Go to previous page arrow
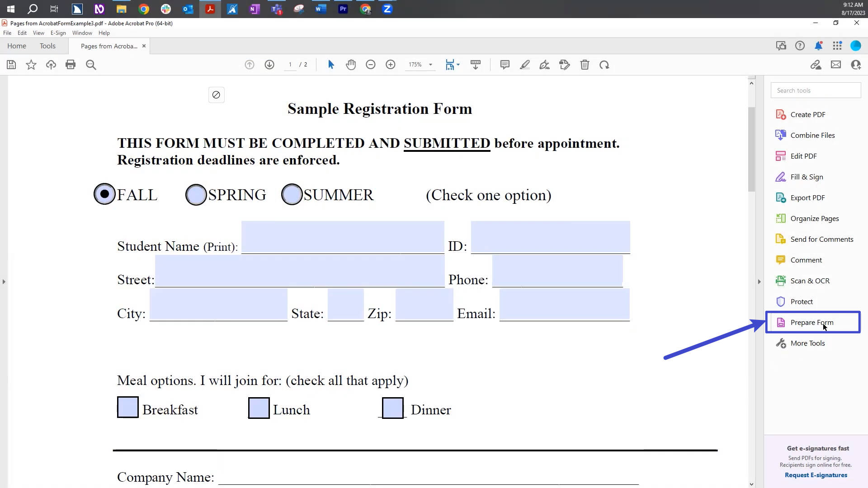Image resolution: width=868 pixels, height=488 pixels. tap(250, 65)
